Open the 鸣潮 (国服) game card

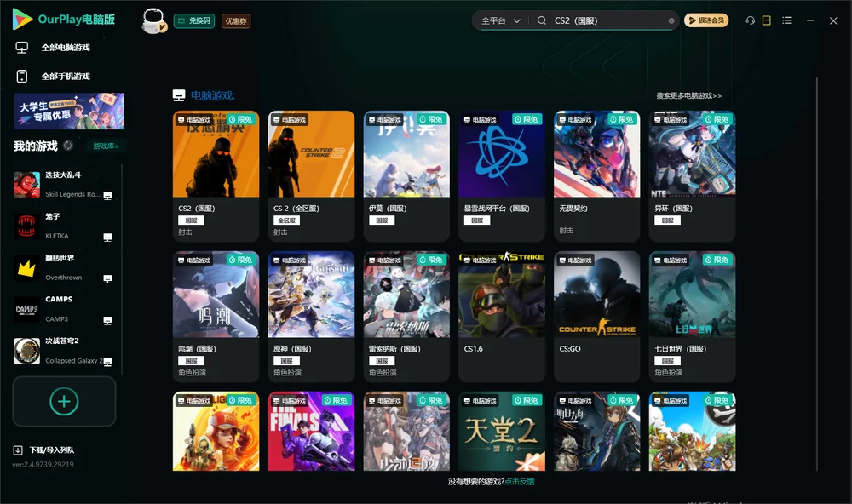pyautogui.click(x=216, y=317)
